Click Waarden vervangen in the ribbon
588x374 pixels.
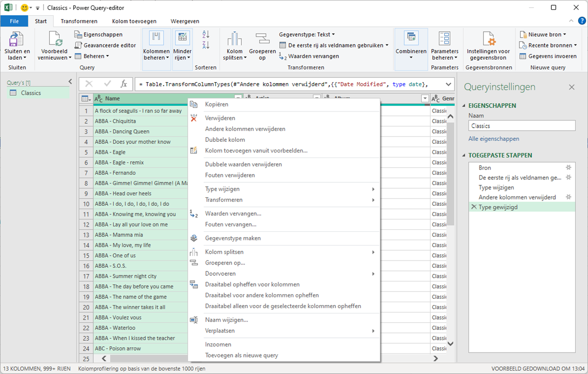click(309, 56)
